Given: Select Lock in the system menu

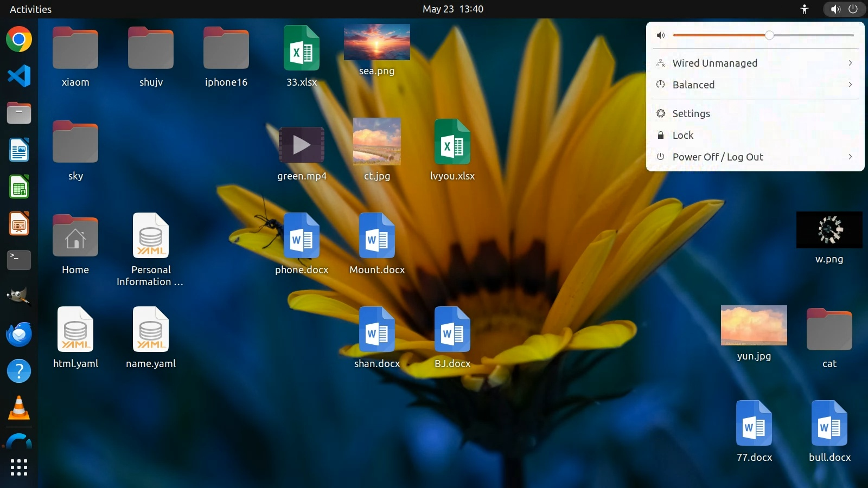Looking at the screenshot, I should tap(682, 135).
